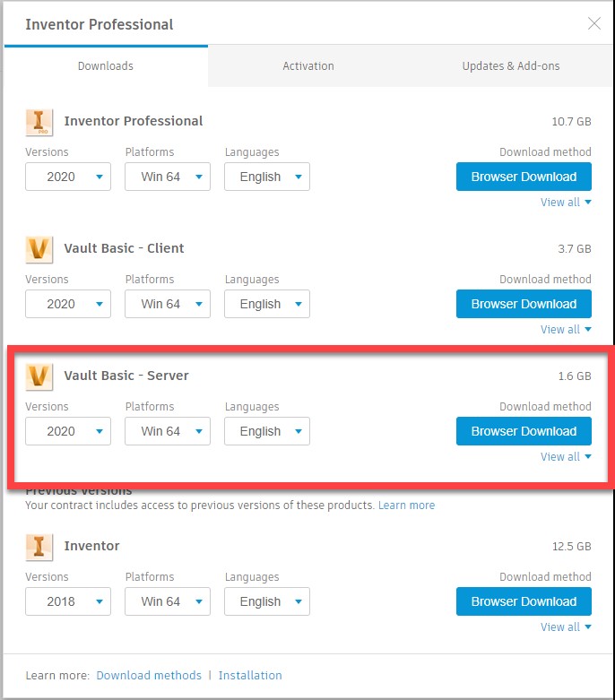The height and width of the screenshot is (700, 615).
Task: Select the Downloads tab
Action: (106, 66)
